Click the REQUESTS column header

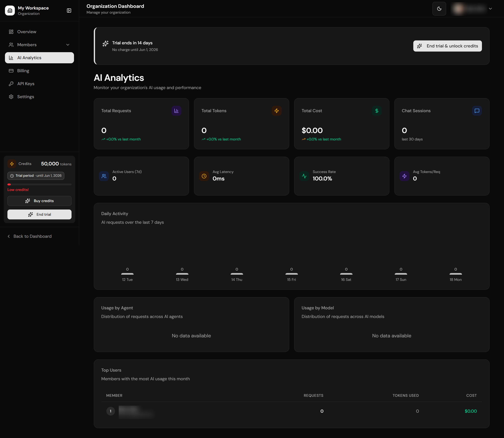(x=314, y=395)
